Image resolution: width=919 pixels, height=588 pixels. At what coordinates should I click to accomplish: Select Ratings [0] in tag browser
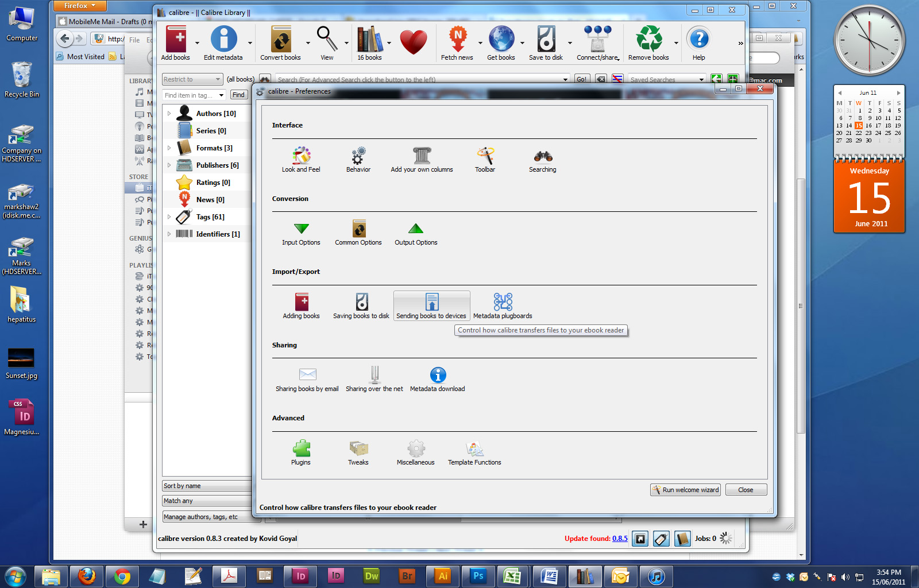tap(213, 183)
